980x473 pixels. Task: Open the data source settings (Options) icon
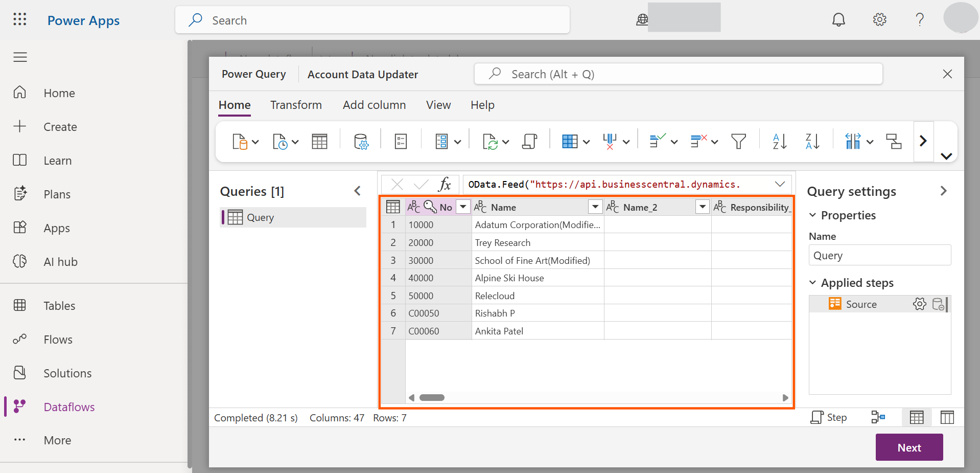tap(361, 142)
